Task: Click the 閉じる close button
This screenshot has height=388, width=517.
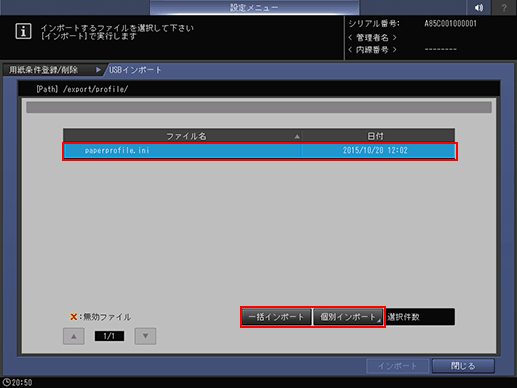Action: (463, 366)
